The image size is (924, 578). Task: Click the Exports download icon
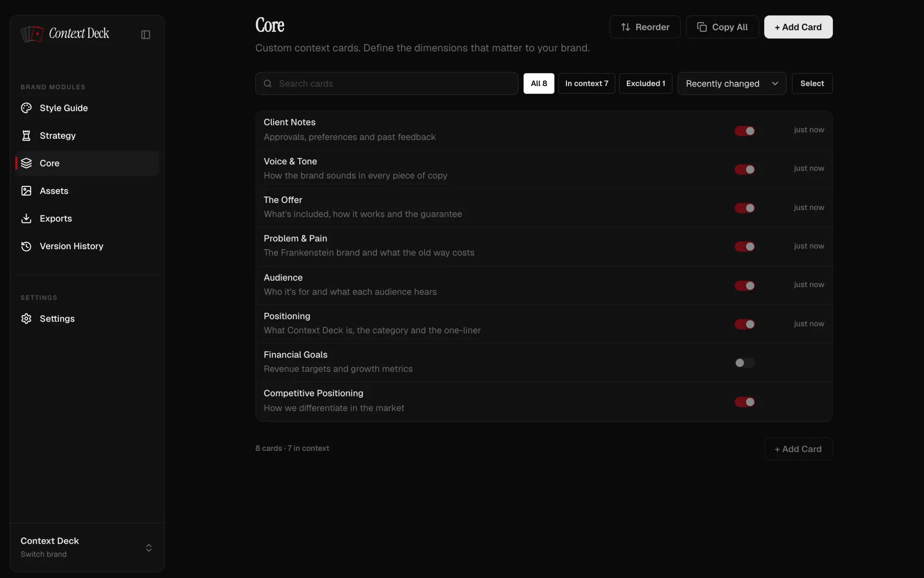[26, 218]
